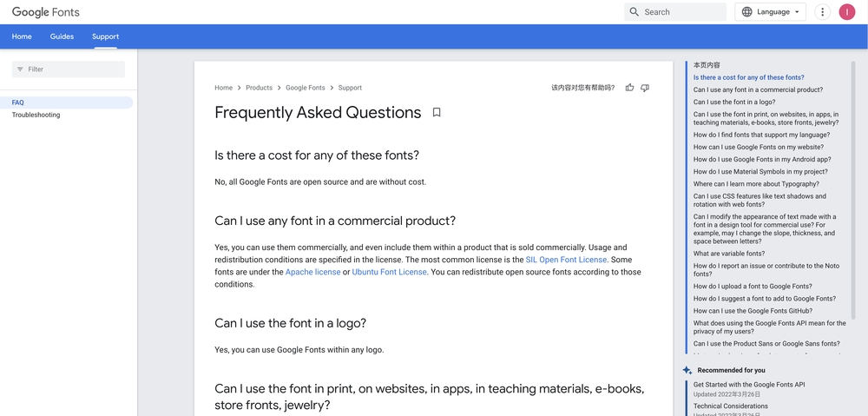Go to Products in the breadcrumb
Viewport: 868px width, 416px height.
point(259,88)
